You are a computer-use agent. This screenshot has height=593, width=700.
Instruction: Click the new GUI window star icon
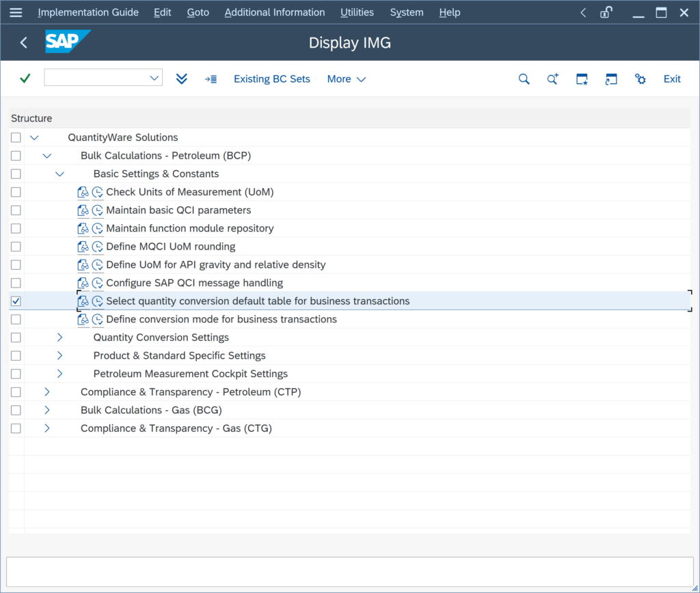coord(582,79)
